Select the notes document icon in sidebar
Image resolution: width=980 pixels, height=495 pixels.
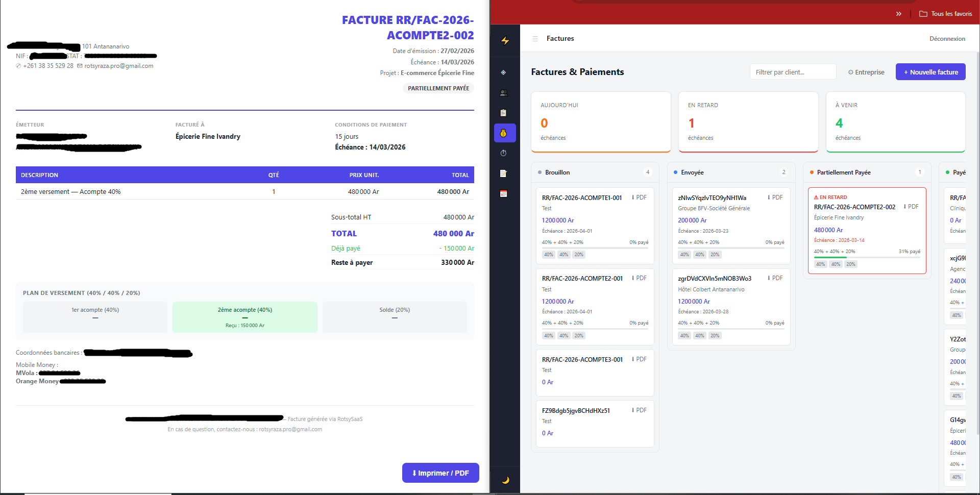(503, 173)
